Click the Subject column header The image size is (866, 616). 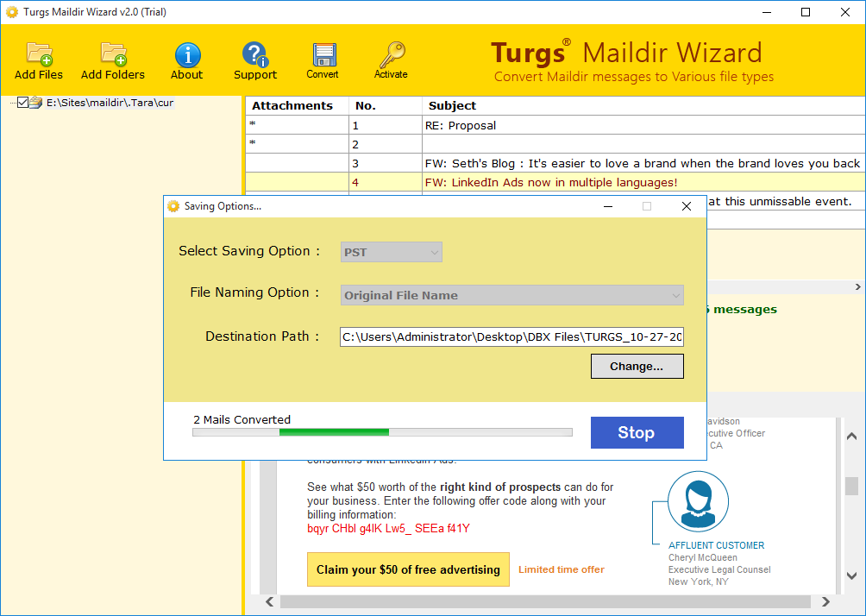point(644,105)
